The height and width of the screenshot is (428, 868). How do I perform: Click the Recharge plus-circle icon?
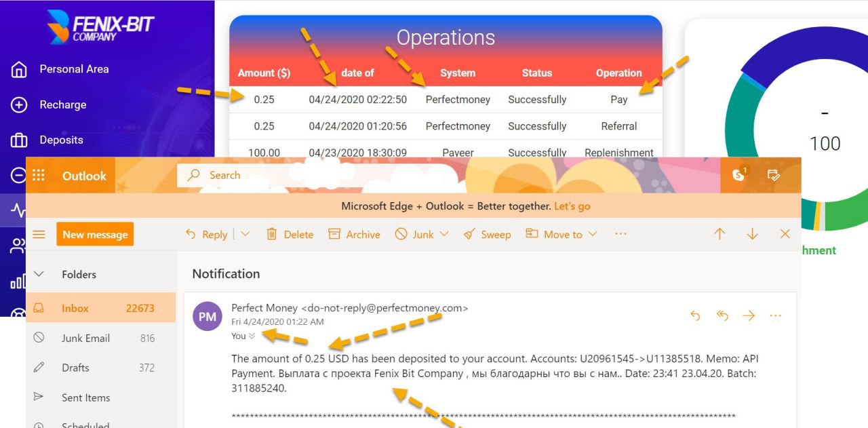[x=19, y=105]
